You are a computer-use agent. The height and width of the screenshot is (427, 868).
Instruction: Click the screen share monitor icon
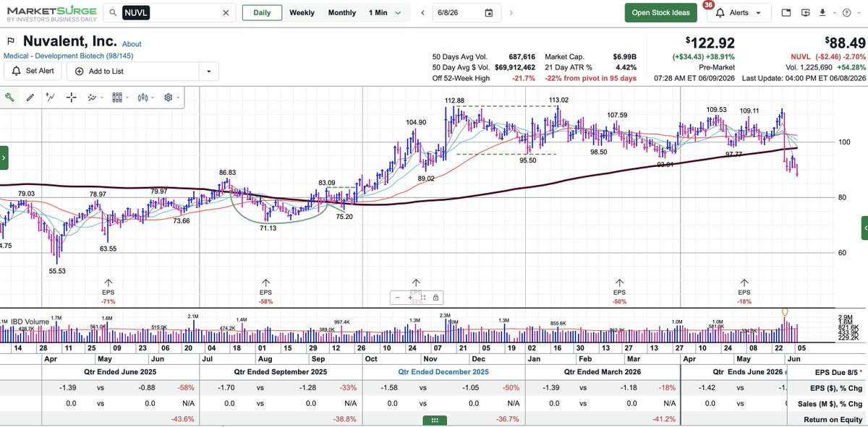pyautogui.click(x=807, y=13)
